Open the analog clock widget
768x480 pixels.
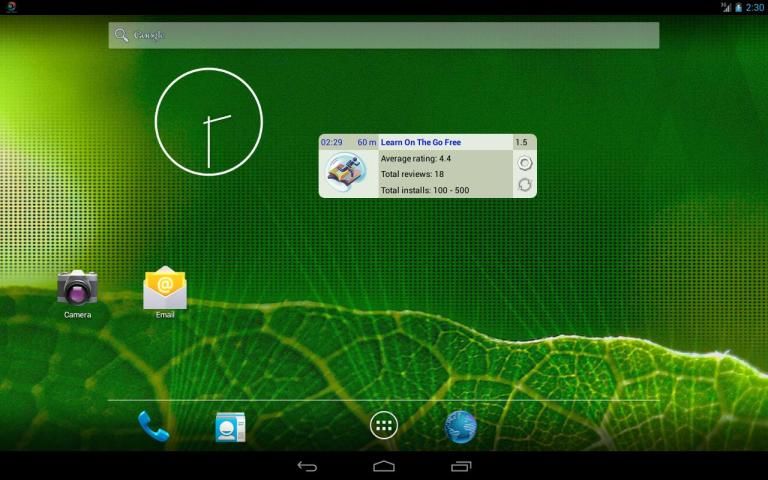[208, 121]
